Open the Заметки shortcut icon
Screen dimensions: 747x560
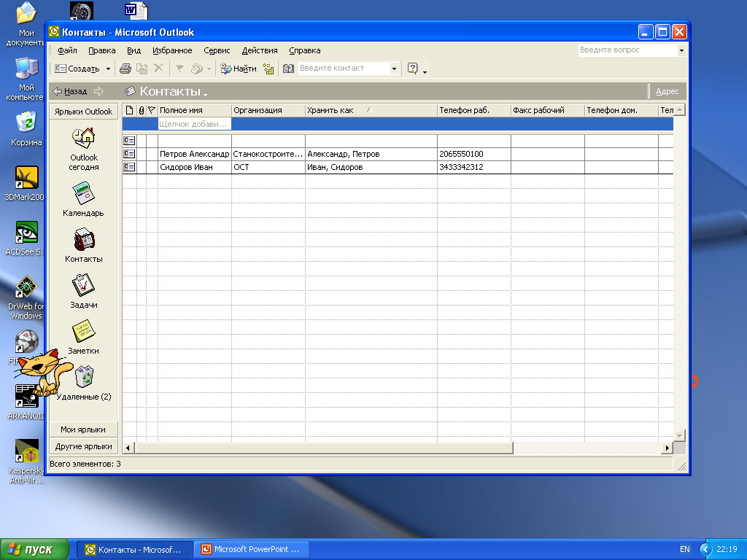click(x=83, y=338)
